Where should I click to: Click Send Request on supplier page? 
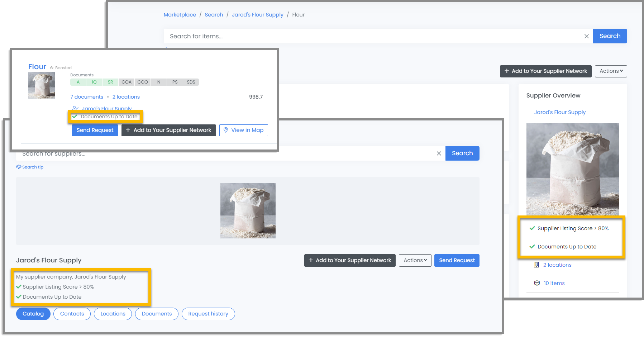click(x=457, y=260)
